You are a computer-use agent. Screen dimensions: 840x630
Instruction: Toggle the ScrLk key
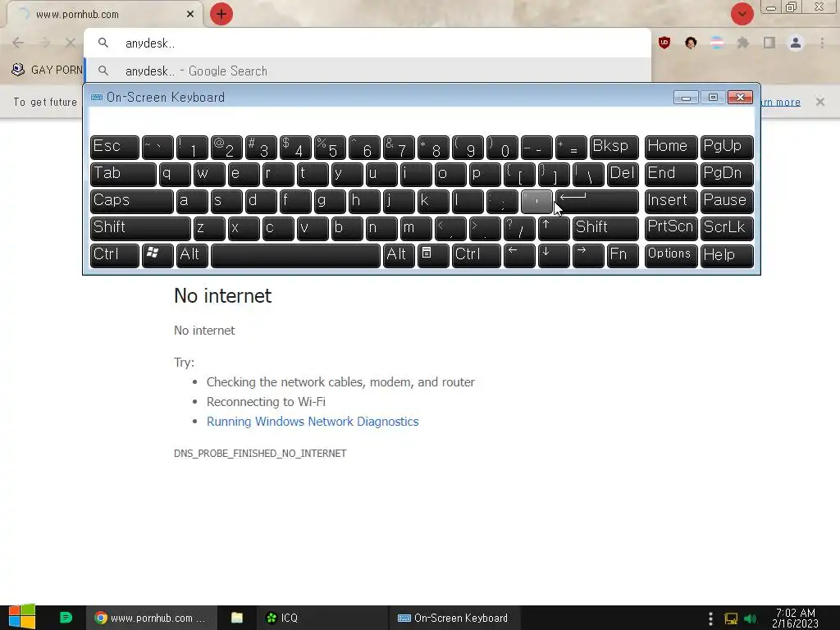(727, 228)
